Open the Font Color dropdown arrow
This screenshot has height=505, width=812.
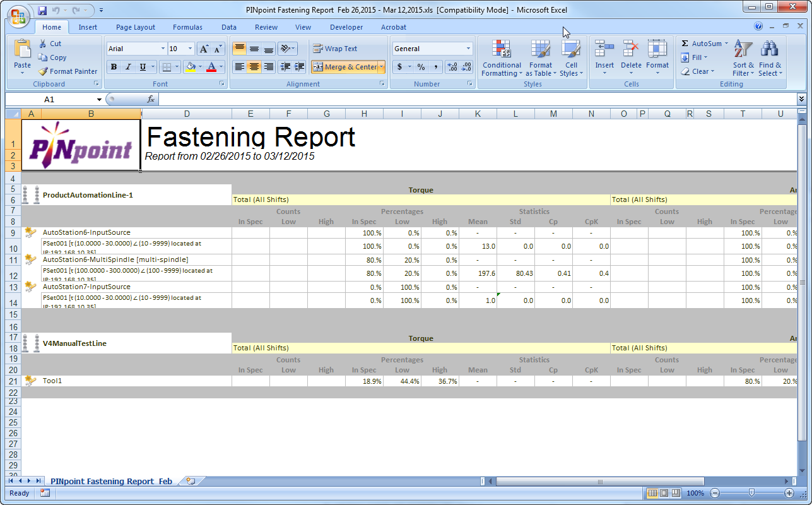pyautogui.click(x=221, y=67)
